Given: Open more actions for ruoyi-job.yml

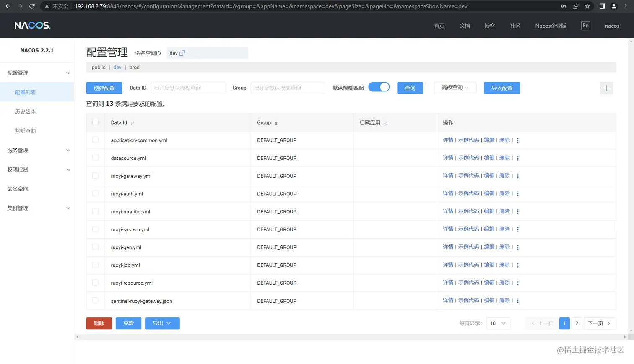Looking at the screenshot, I should (518, 265).
